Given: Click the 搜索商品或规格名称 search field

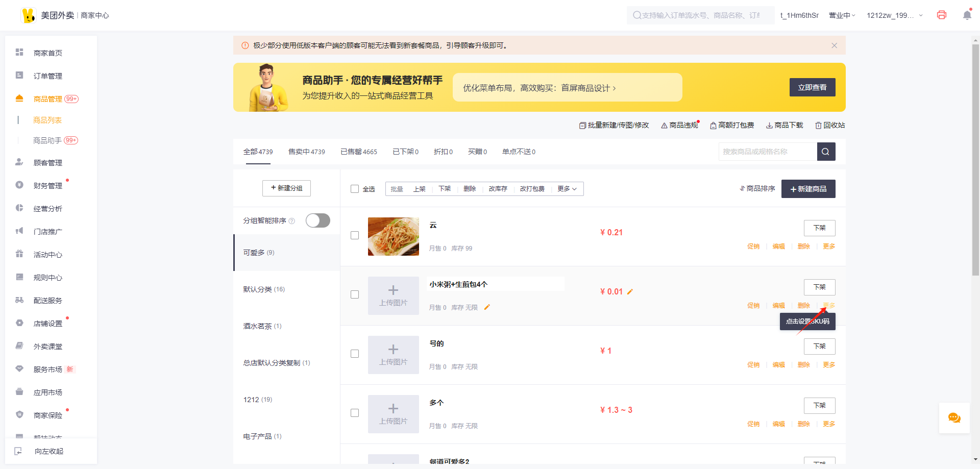Looking at the screenshot, I should pos(767,152).
